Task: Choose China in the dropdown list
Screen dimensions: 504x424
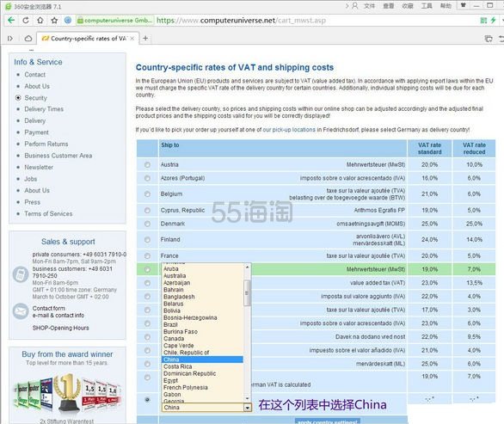Action: pos(202,359)
